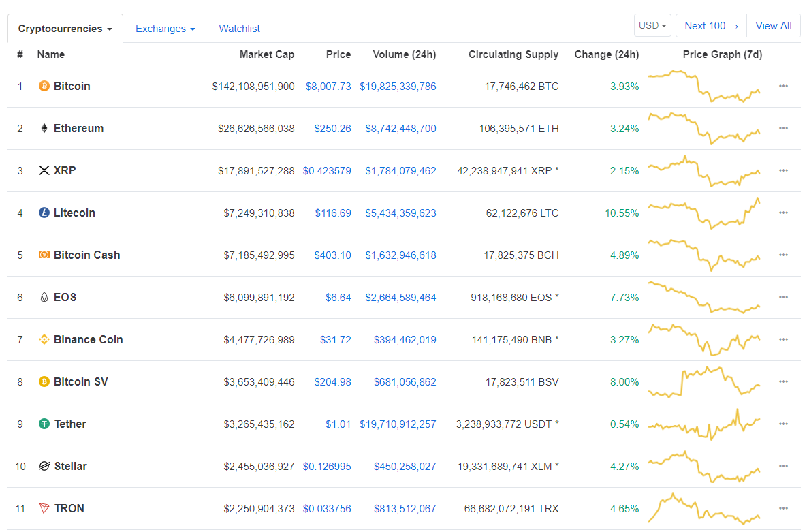The image size is (807, 532).
Task: Open the more-options dots for Stellar
Action: coord(783,466)
